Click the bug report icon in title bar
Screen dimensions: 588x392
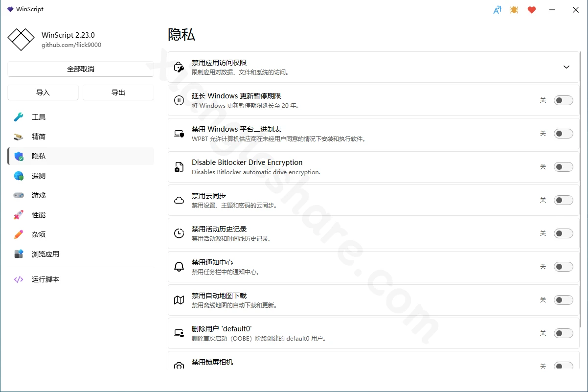514,9
